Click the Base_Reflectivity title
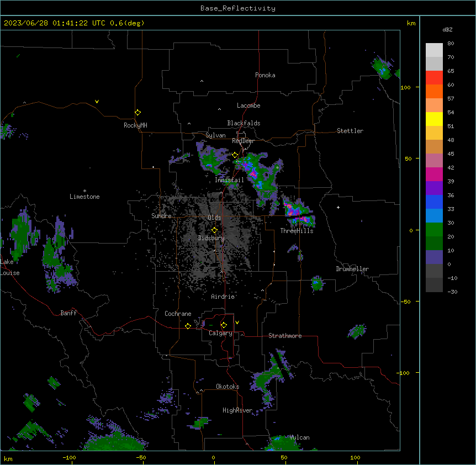Screen dimensions: 476x465 (x=238, y=8)
